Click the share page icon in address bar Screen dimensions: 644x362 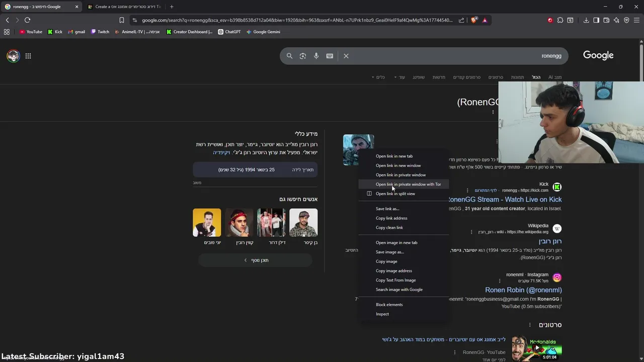pos(461,20)
